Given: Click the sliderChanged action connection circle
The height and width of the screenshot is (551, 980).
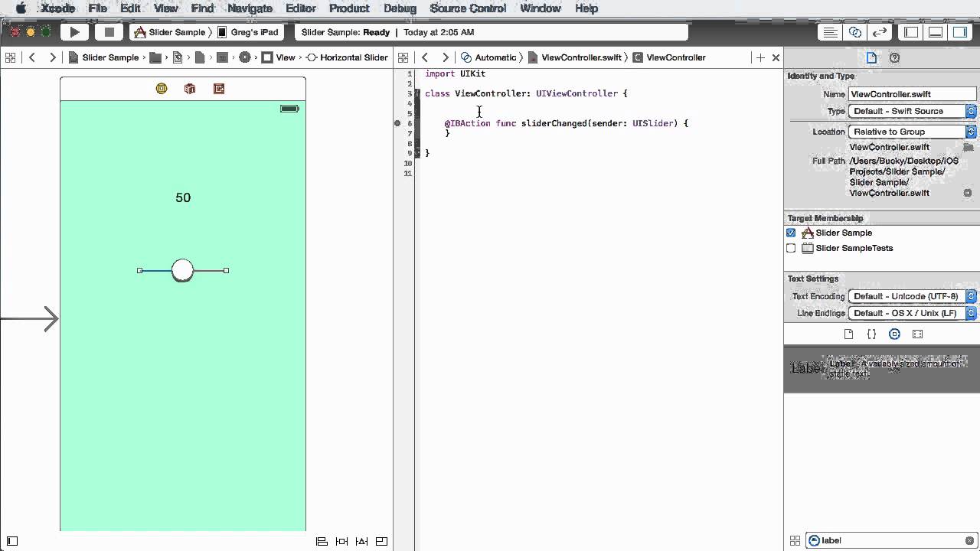Looking at the screenshot, I should (397, 123).
